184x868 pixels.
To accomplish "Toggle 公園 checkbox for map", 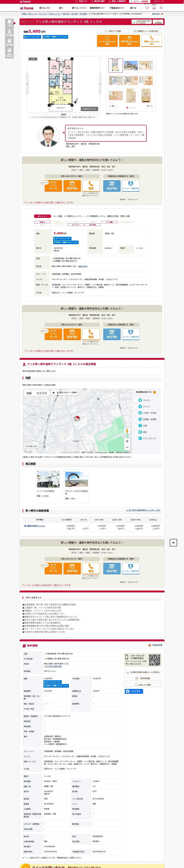I will pyautogui.click(x=135, y=426).
